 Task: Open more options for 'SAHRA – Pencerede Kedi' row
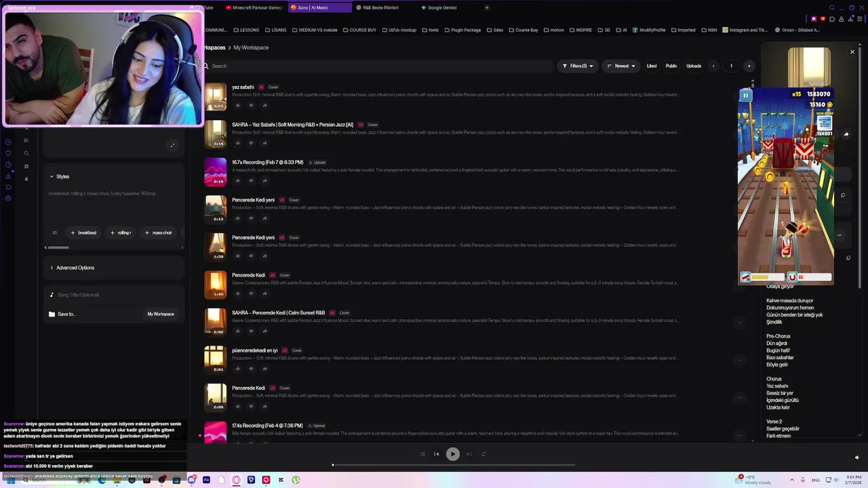(739, 323)
